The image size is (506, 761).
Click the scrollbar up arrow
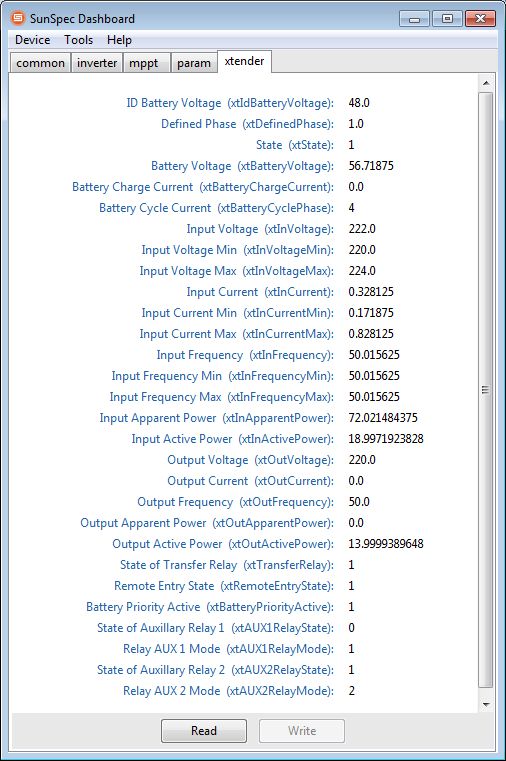point(486,83)
